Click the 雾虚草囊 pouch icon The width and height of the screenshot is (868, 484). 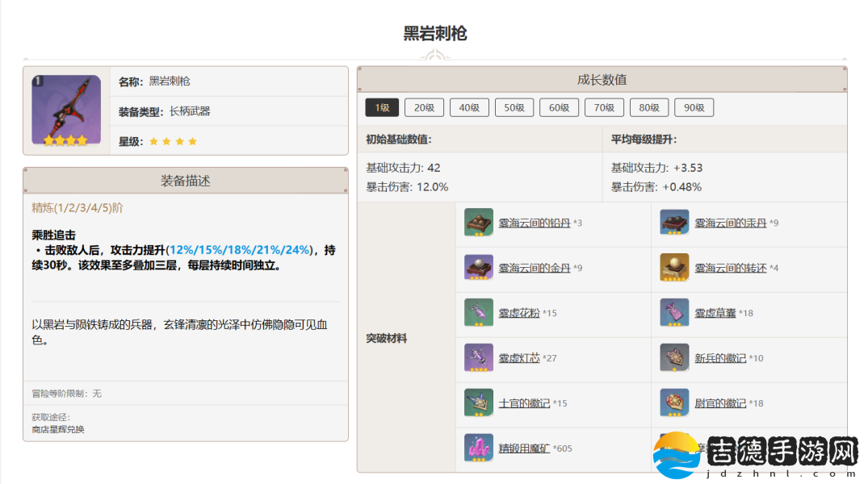coord(674,313)
